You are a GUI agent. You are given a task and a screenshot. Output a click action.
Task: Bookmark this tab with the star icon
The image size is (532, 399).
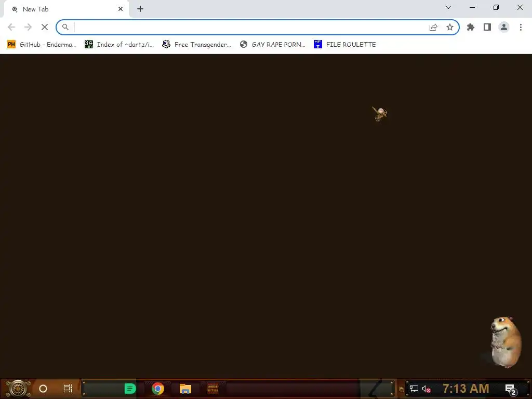(x=450, y=27)
